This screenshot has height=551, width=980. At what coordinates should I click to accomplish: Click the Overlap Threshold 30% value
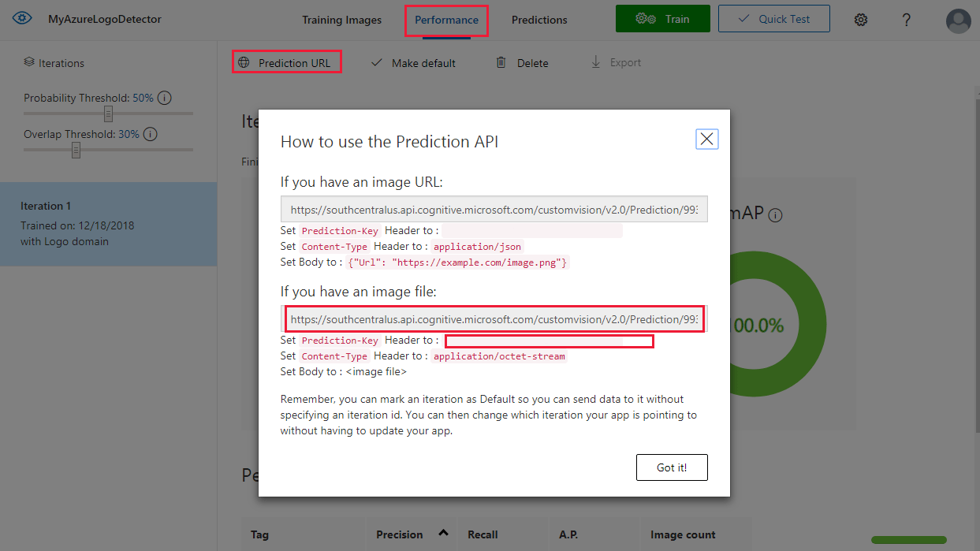(x=129, y=134)
